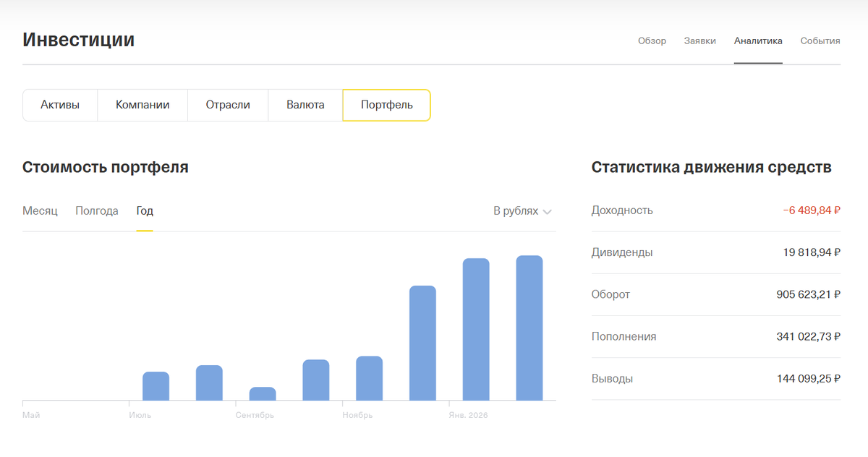Image resolution: width=868 pixels, height=457 pixels.
Task: Switch analytics to Компании
Action: 142,105
